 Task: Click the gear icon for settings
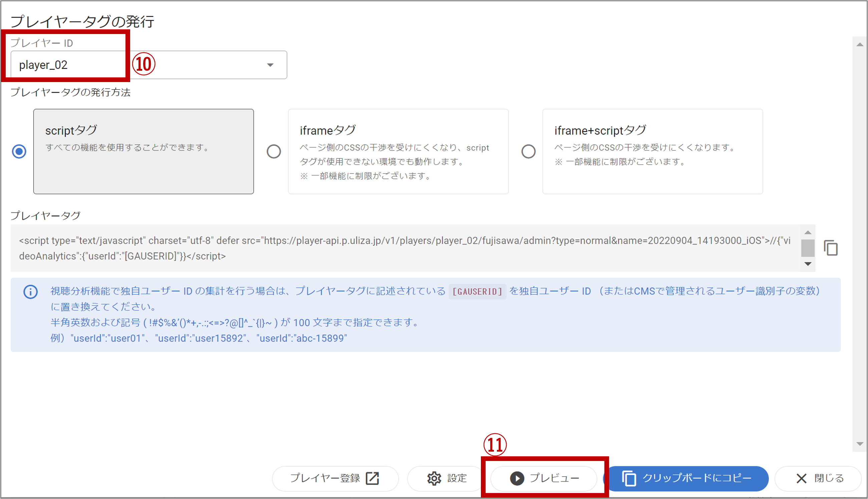click(434, 478)
